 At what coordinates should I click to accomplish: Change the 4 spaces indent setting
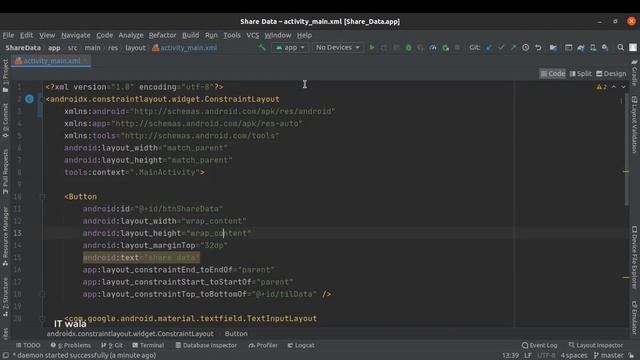point(574,356)
